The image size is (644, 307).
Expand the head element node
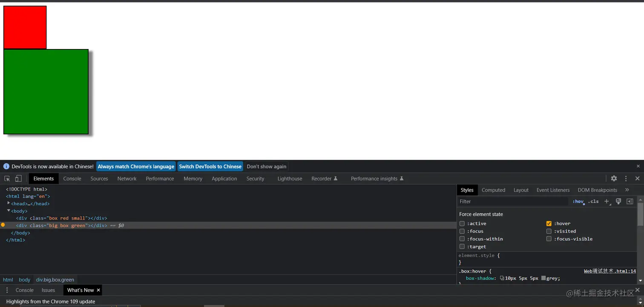(x=9, y=203)
